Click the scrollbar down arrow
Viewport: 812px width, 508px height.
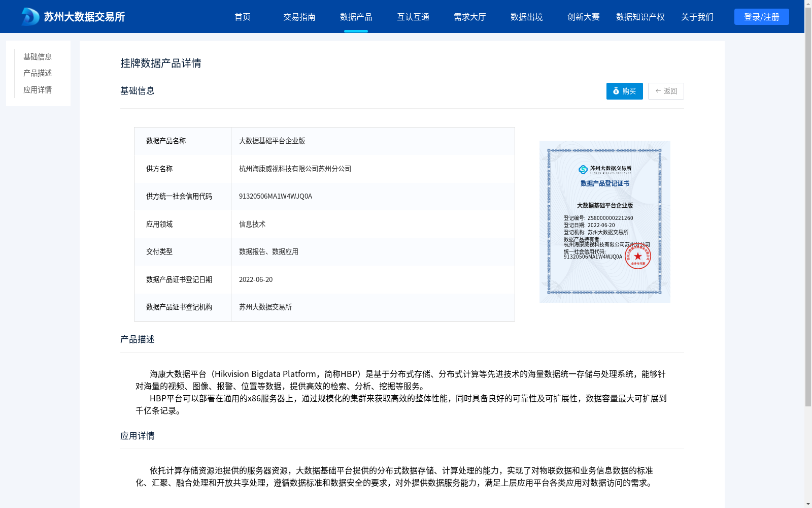[x=808, y=504]
